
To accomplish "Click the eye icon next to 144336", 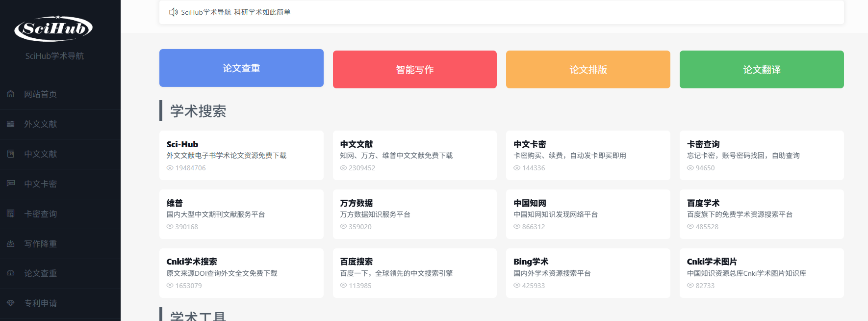I will [x=517, y=168].
